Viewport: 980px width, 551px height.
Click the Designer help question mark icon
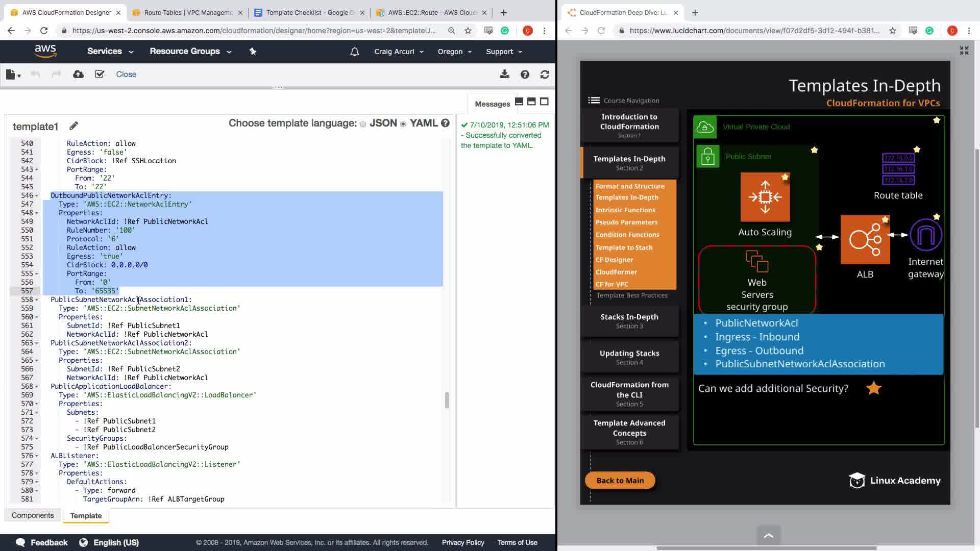(525, 74)
